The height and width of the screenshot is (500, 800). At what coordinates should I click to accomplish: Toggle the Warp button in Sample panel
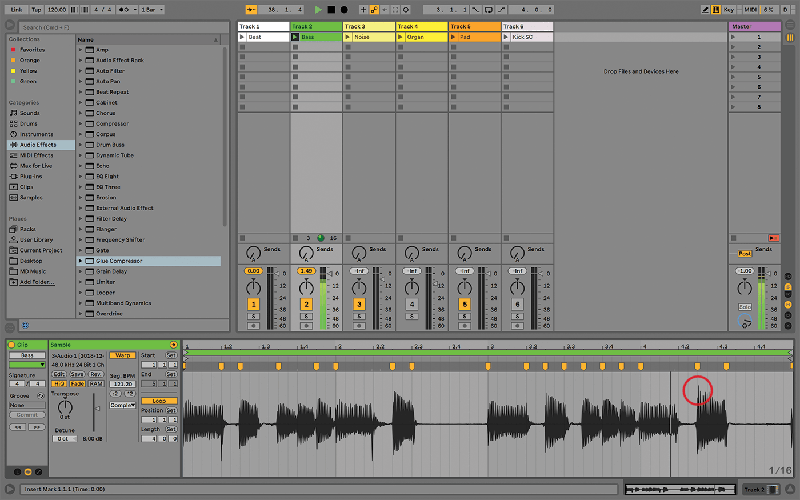123,355
